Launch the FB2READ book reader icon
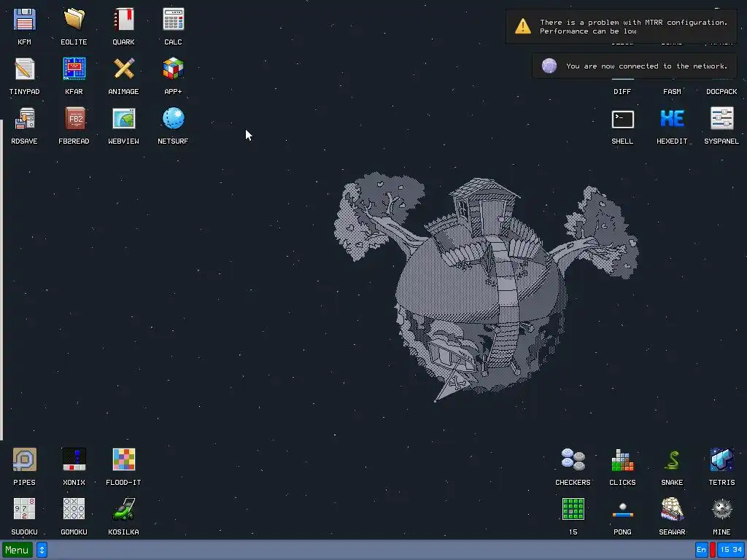Image resolution: width=747 pixels, height=560 pixels. point(74,119)
